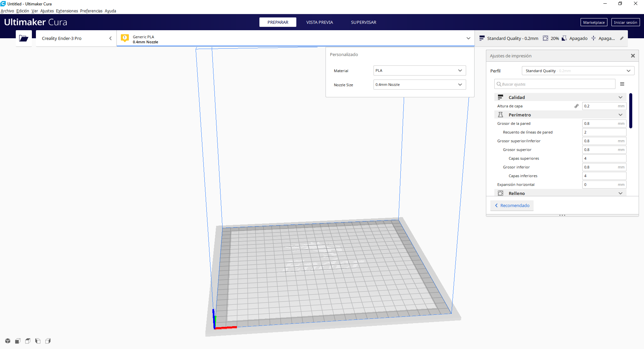
Task: Edit the Grosor inferior value
Action: click(x=604, y=167)
